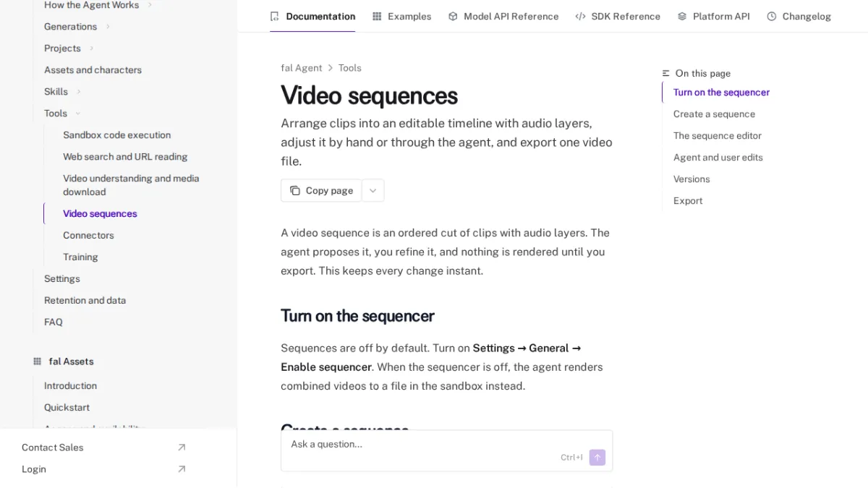The width and height of the screenshot is (868, 488).
Task: Click the copy icon in Copy page
Action: [x=295, y=191]
